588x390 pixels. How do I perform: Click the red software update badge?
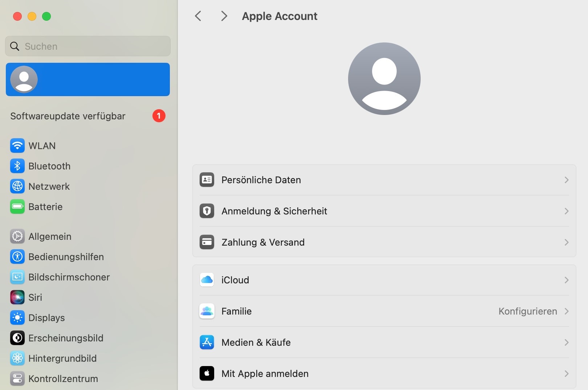point(159,116)
